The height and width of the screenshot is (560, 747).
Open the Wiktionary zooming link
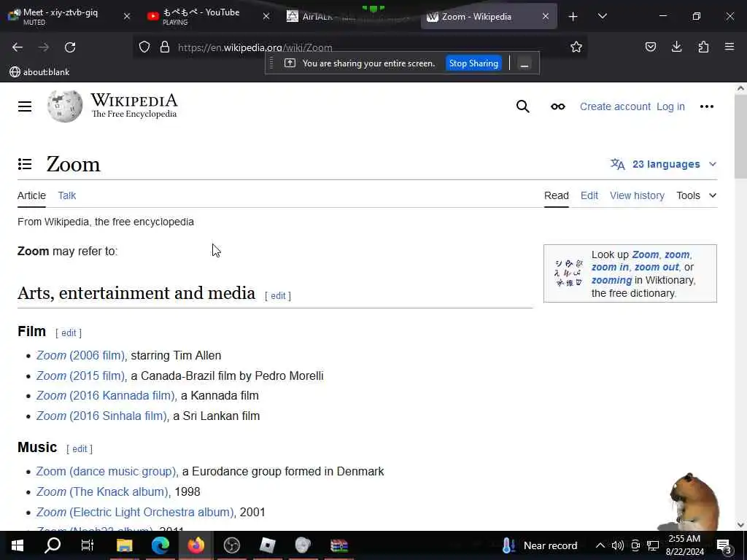coord(611,280)
